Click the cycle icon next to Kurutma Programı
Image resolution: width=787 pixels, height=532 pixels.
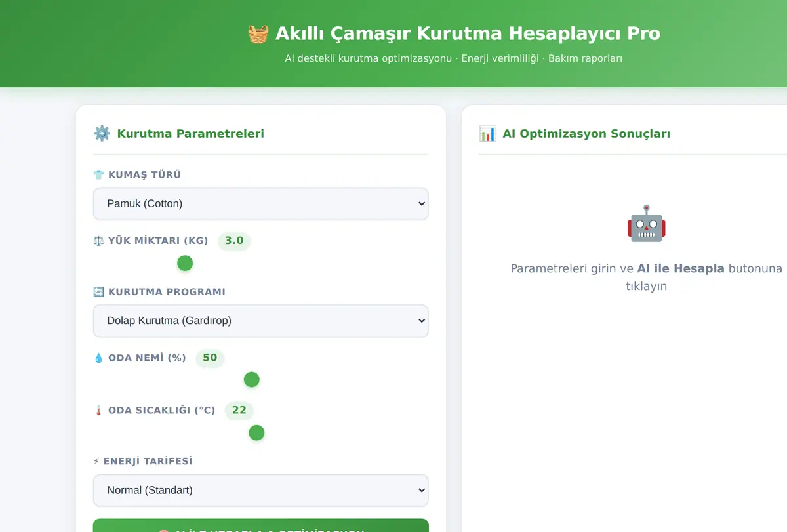[98, 292]
